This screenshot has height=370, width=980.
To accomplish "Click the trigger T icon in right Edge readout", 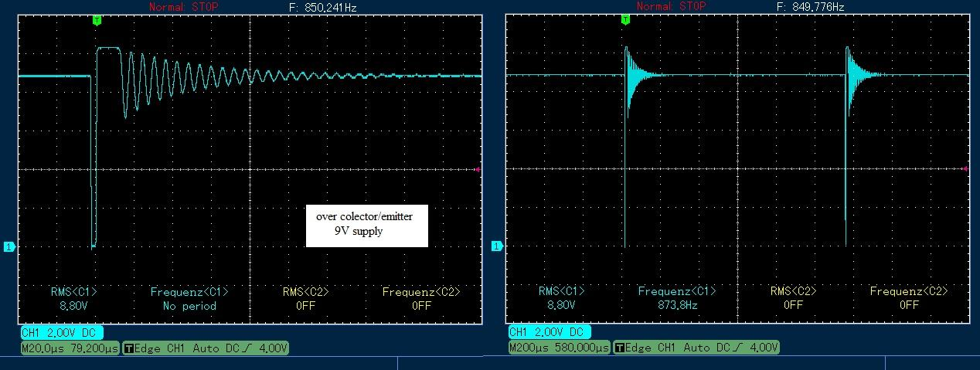I will click(x=618, y=348).
